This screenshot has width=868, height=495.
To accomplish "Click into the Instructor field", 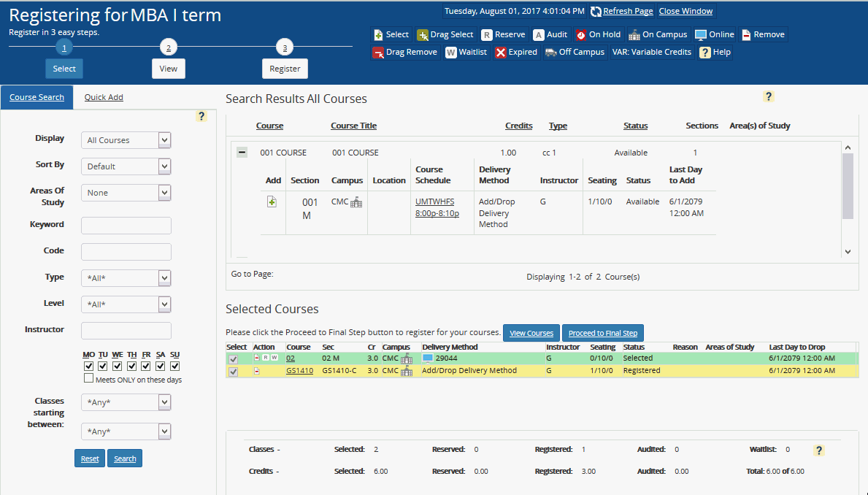I will [126, 331].
